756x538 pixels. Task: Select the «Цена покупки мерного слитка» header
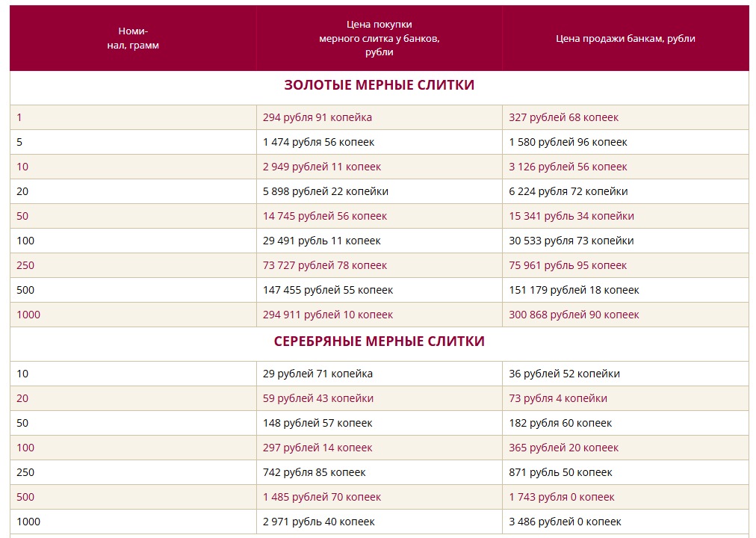(378, 37)
